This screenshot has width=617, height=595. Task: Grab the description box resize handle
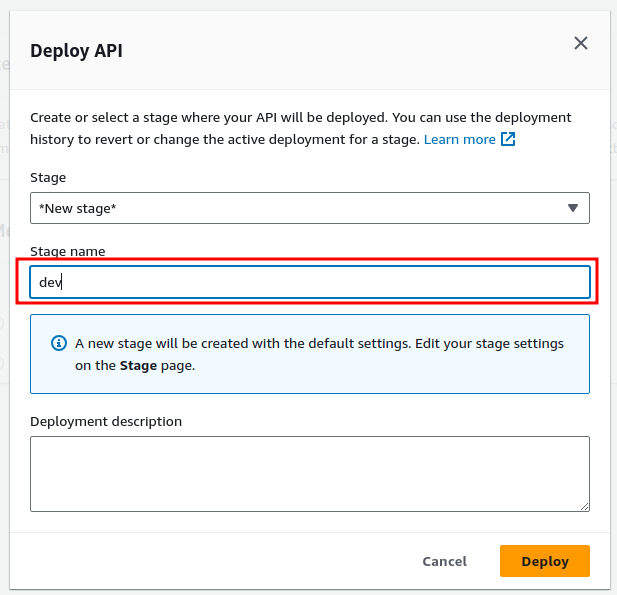pyautogui.click(x=584, y=506)
